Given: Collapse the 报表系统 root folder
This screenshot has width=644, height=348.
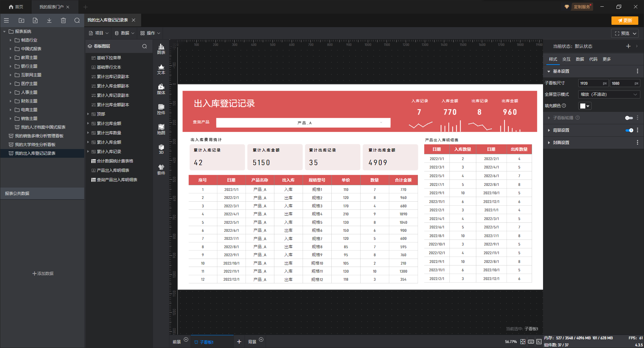Looking at the screenshot, I should [x=4, y=31].
